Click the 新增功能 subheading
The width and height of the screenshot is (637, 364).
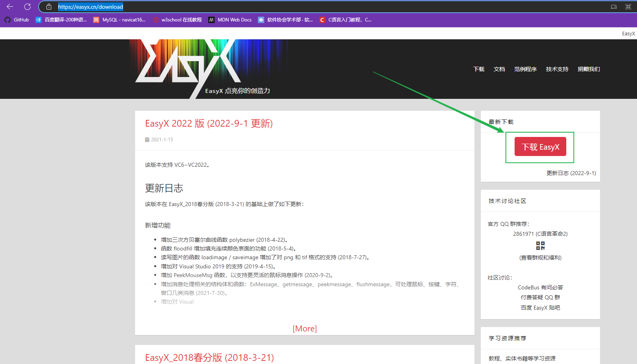click(158, 225)
